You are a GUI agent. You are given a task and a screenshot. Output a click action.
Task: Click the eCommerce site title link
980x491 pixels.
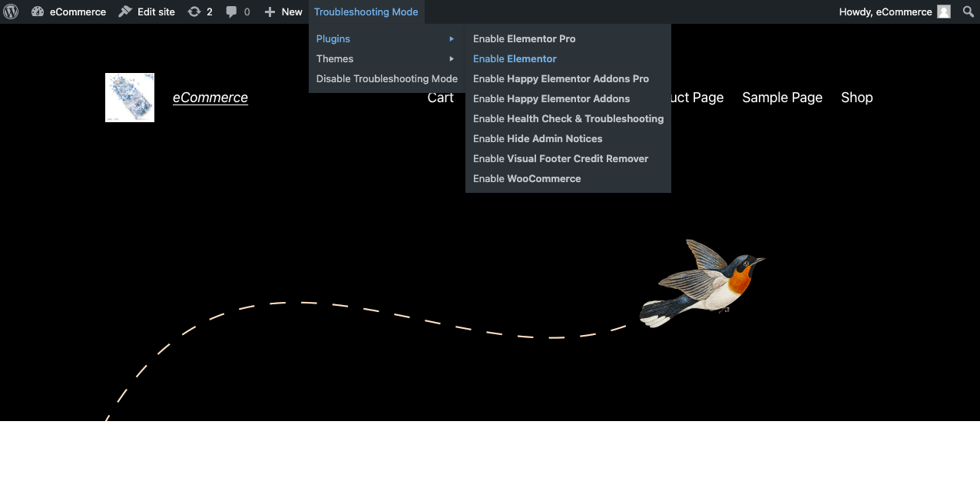210,98
